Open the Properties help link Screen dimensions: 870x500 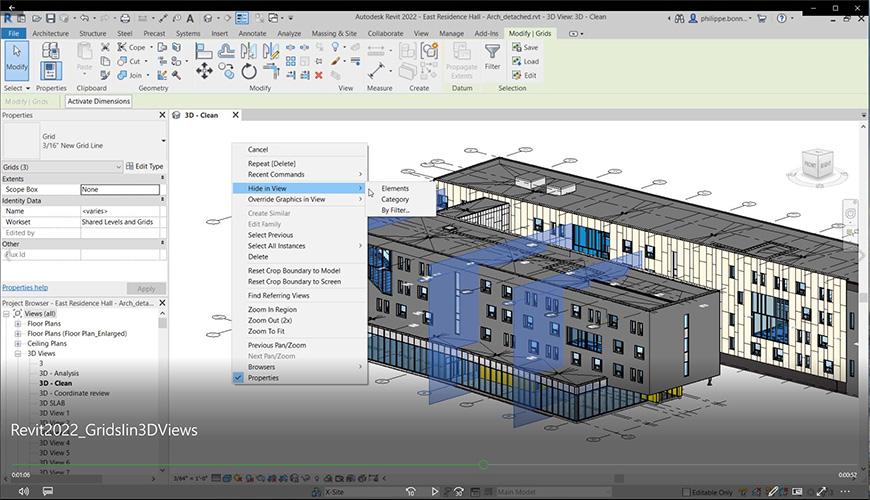click(x=25, y=287)
